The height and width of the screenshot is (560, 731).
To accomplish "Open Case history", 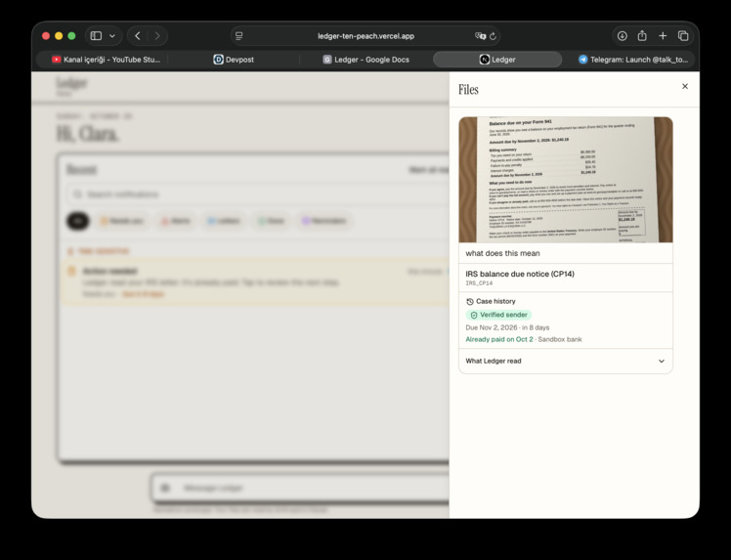I will click(491, 301).
